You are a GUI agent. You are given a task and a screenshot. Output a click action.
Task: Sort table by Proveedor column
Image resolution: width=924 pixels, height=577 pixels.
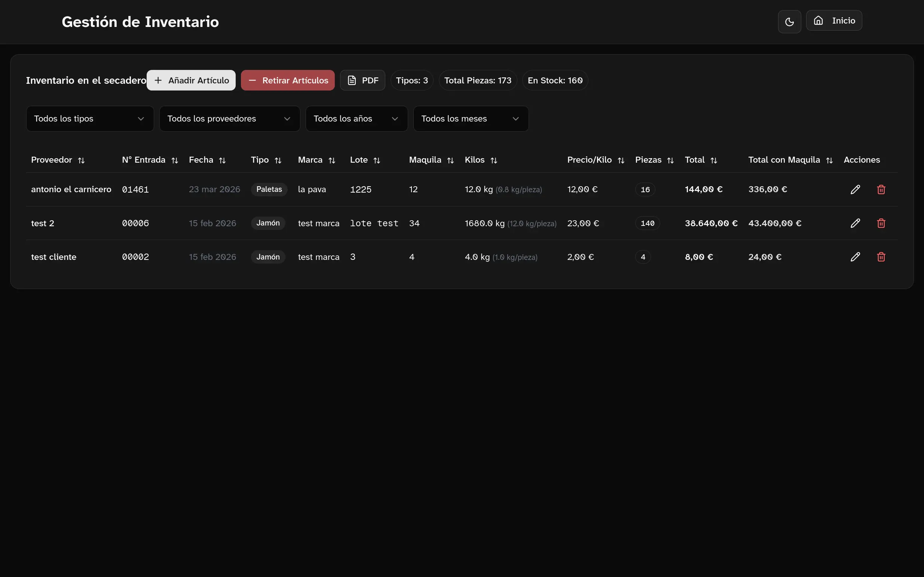click(x=58, y=160)
